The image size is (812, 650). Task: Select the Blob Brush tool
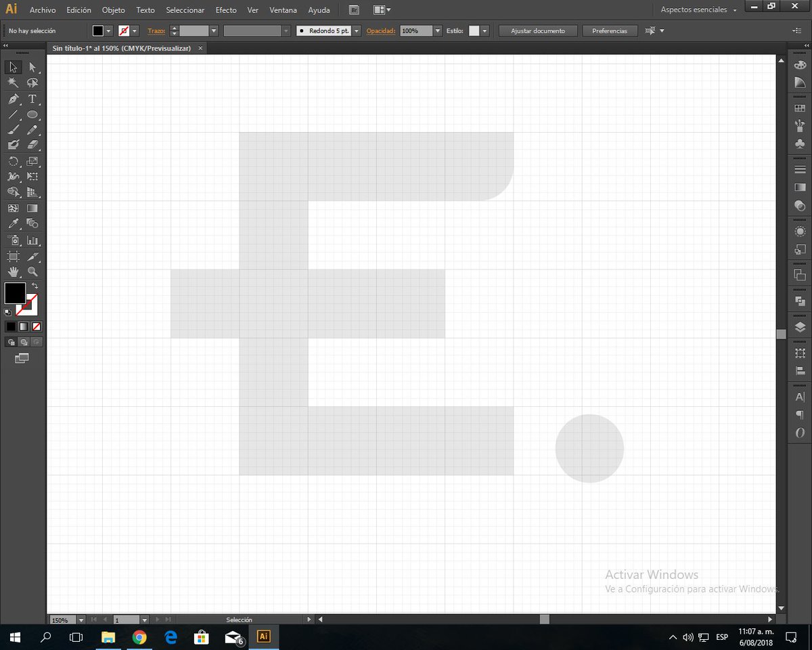13,145
